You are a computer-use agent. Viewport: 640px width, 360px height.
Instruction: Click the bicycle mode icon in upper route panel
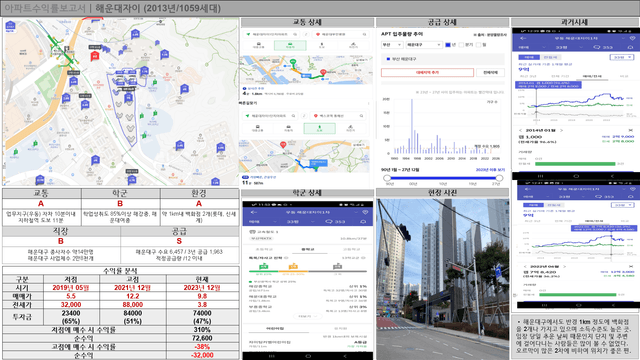coord(353,45)
